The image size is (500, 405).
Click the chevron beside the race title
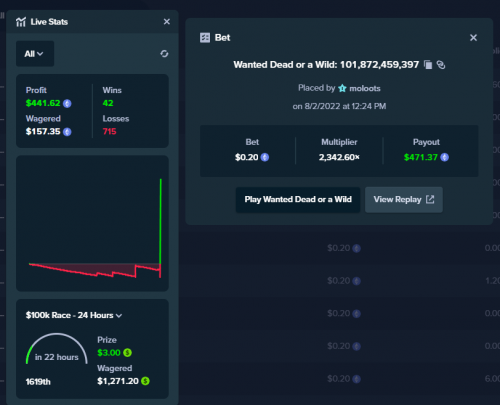point(119,316)
